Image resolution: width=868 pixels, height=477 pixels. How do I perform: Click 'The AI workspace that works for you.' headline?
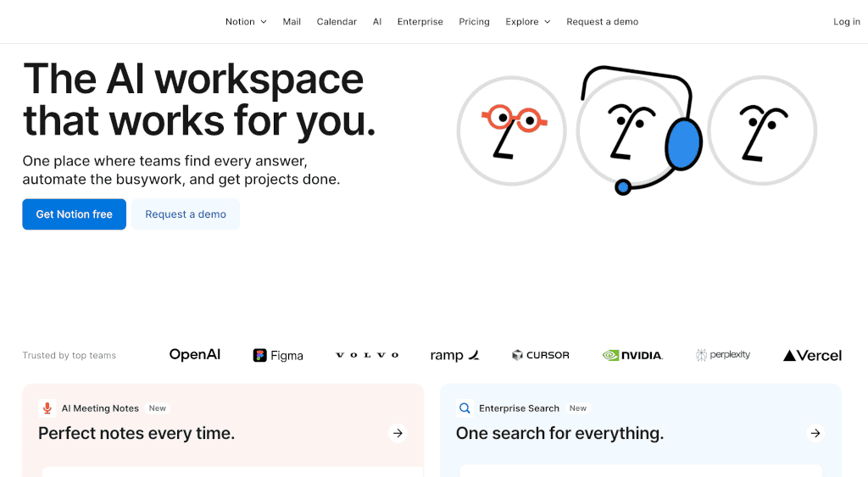199,100
